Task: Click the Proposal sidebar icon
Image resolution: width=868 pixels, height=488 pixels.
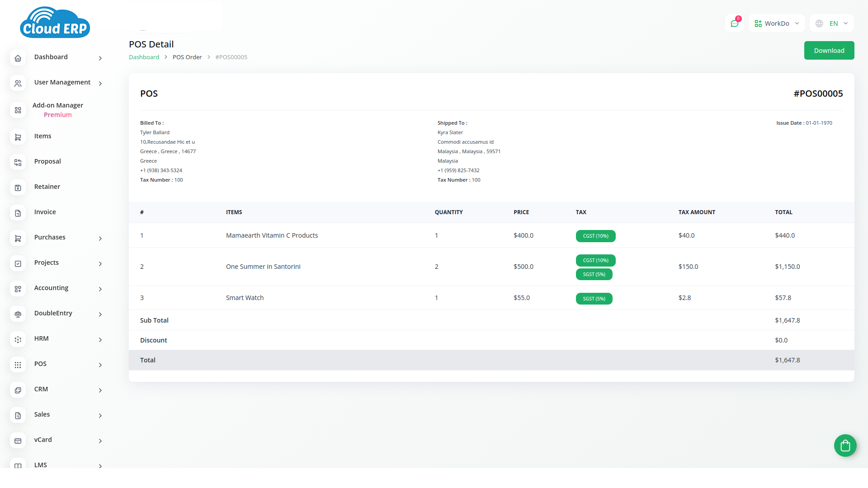Action: pos(18,162)
